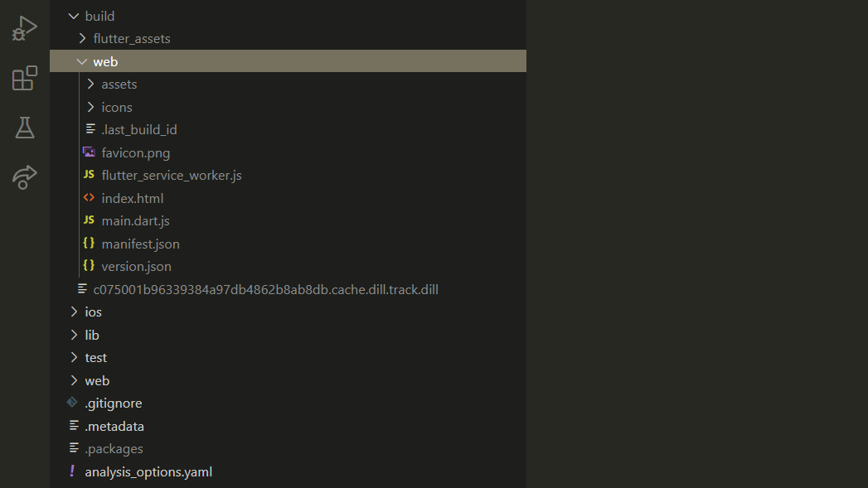Collapse the build folder
Viewport: 868px width, 488px height.
coord(74,16)
